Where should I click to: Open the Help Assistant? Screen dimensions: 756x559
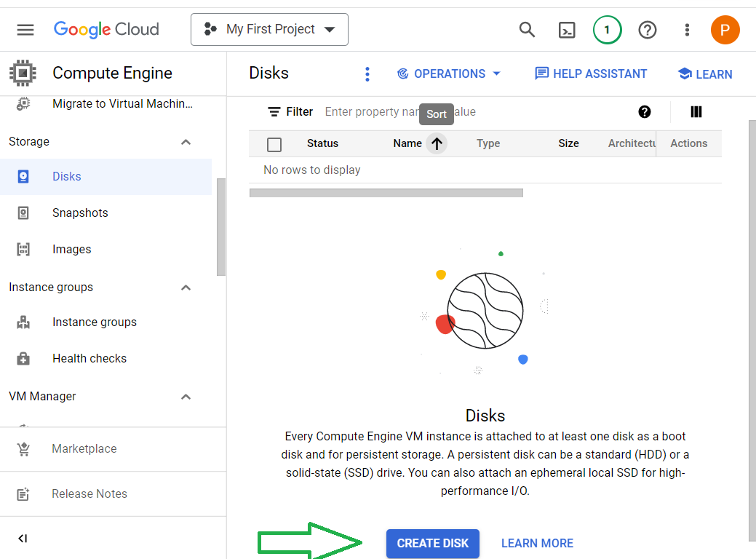coord(591,74)
